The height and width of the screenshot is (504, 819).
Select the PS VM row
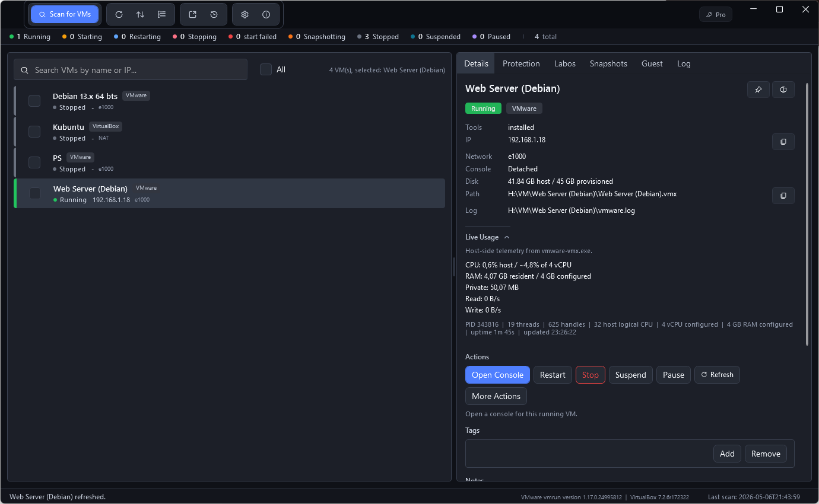pyautogui.click(x=229, y=162)
